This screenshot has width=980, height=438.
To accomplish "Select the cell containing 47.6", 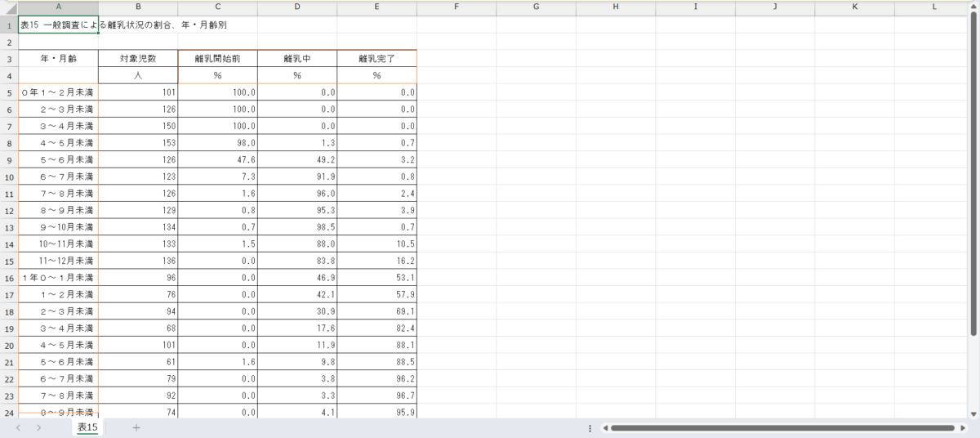I will tap(217, 159).
